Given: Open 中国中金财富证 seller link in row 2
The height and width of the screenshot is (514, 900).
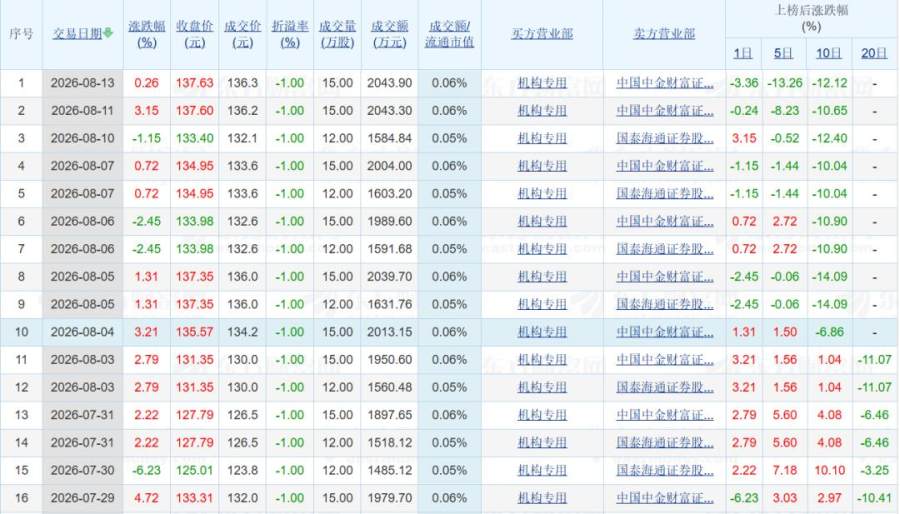Looking at the screenshot, I should point(665,111).
